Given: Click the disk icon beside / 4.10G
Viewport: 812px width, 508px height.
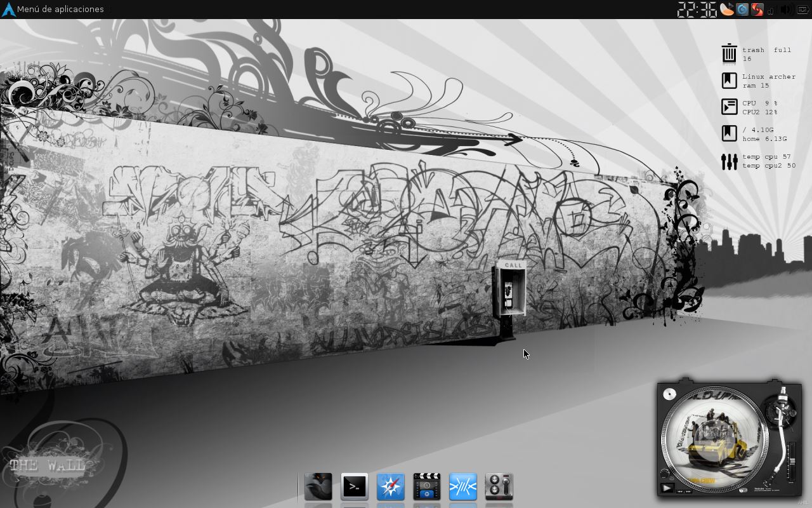Looking at the screenshot, I should 729,133.
